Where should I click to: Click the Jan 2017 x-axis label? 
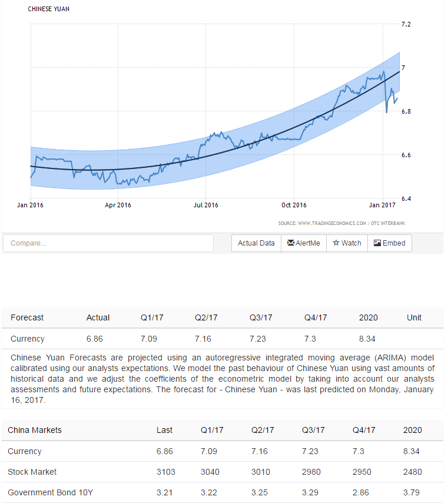(382, 205)
